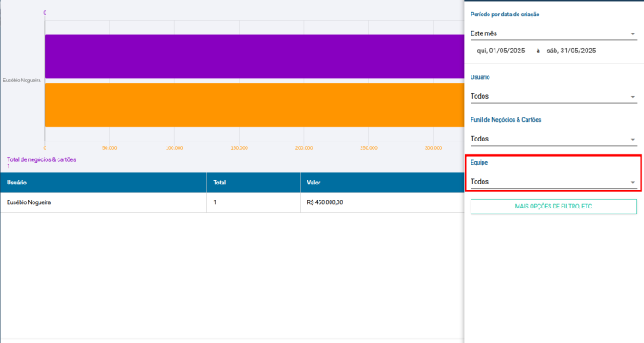
Task: Click the 300.000 axis tick label
Action: [434, 148]
